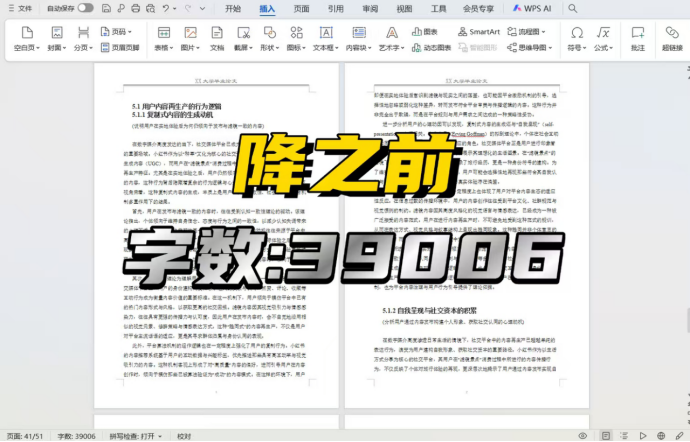
Task: Switch to the 引用 References tab
Action: coord(336,8)
